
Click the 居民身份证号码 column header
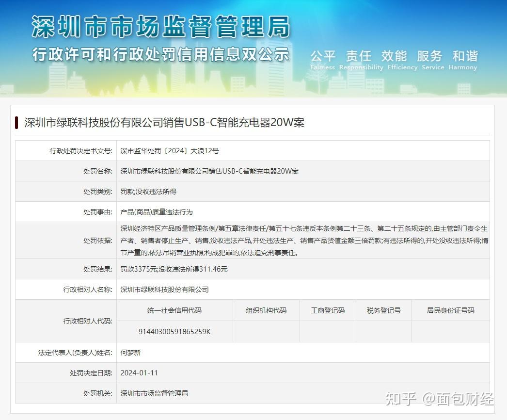(450, 310)
